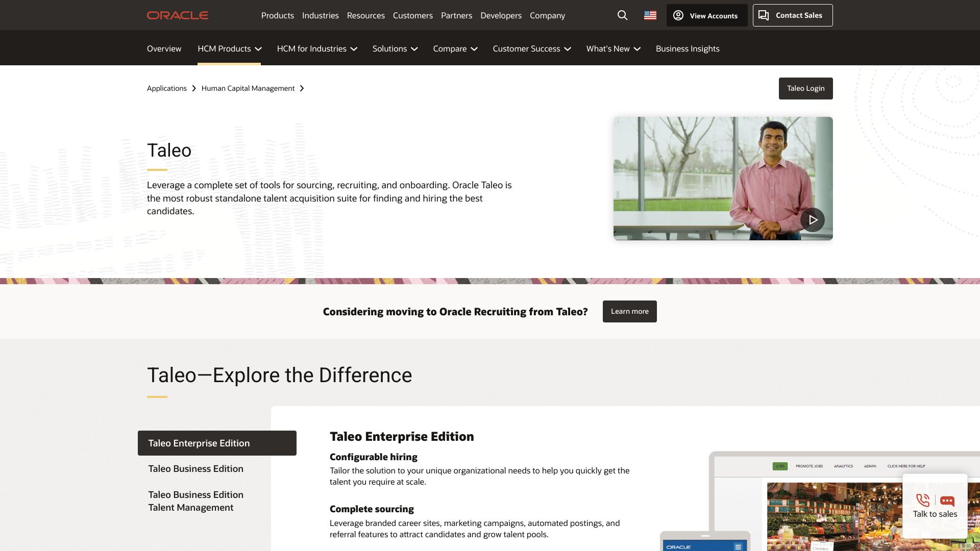Play the Taleo video
Image resolution: width=980 pixels, height=551 pixels.
[x=812, y=220]
